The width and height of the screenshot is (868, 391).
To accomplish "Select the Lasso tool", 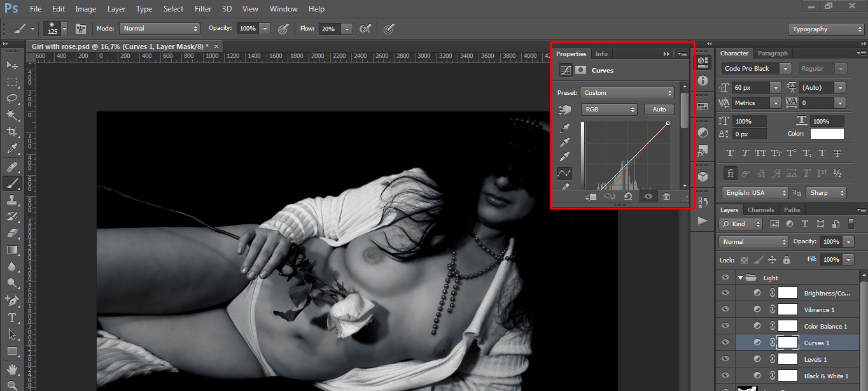I will (x=12, y=99).
